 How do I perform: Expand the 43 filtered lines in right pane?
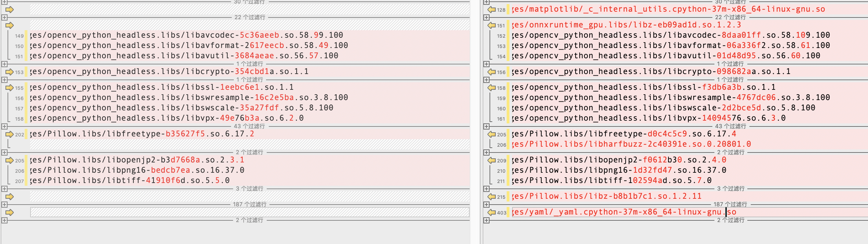[x=486, y=126]
